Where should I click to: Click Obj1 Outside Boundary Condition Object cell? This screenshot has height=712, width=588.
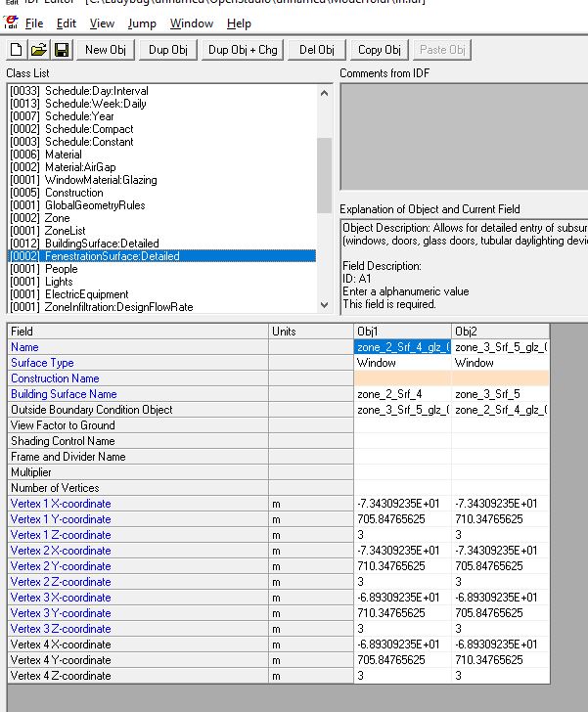pyautogui.click(x=402, y=410)
